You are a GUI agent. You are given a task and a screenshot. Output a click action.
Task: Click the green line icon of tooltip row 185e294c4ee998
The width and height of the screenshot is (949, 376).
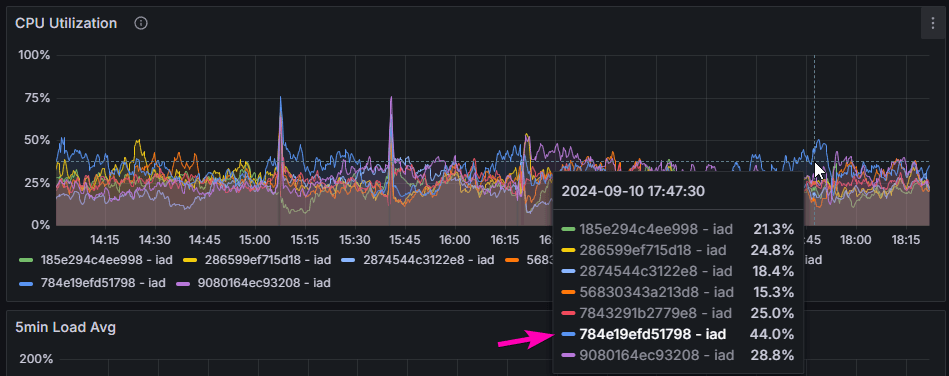(x=568, y=229)
